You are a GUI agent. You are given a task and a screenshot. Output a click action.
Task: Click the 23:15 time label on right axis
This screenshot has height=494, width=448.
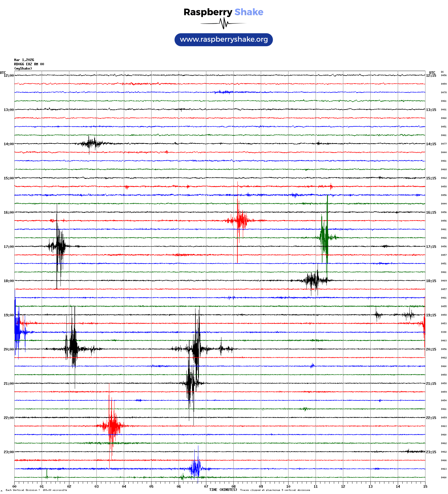[x=431, y=452]
